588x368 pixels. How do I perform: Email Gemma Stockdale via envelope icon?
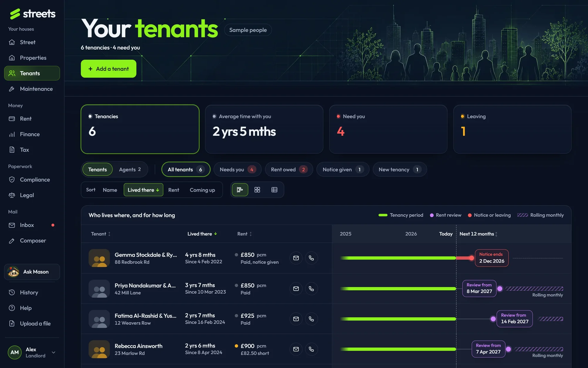296,258
